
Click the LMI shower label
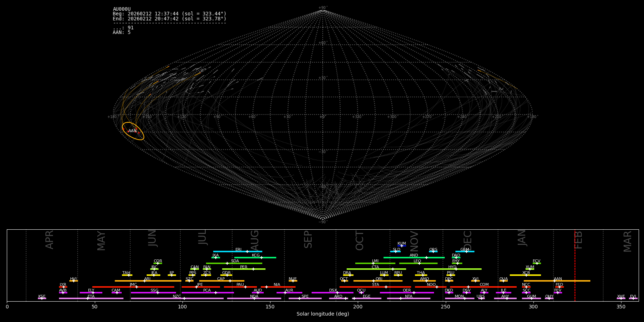pyautogui.click(x=375, y=261)
